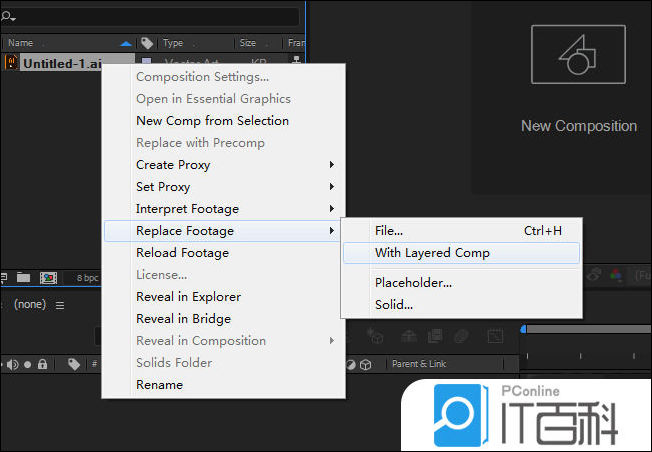Click the 3D layer cube column icon
Image resolution: width=652 pixels, height=452 pixels.
[x=366, y=364]
